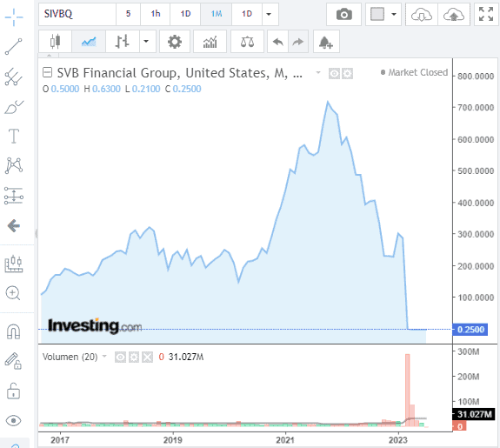Viewport: 500px width, 448px height.
Task: Enter fullscreen mode
Action: (486, 15)
